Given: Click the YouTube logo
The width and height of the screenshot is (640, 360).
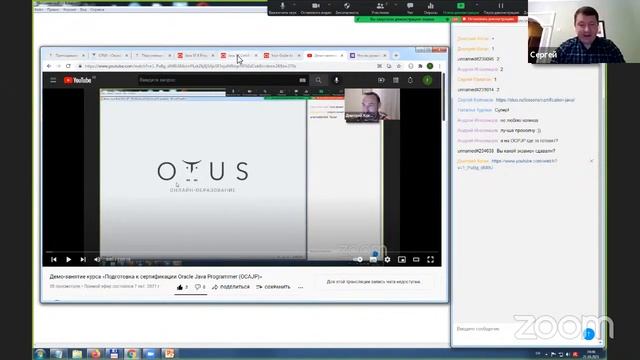Looking at the screenshot, I should 78,80.
